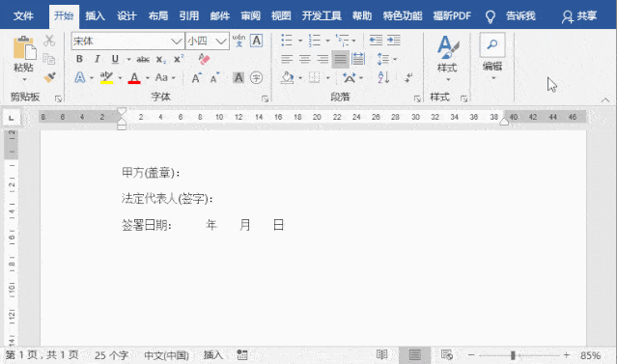
Task: Open the line spacing dropdown arrow
Action: pos(395,60)
